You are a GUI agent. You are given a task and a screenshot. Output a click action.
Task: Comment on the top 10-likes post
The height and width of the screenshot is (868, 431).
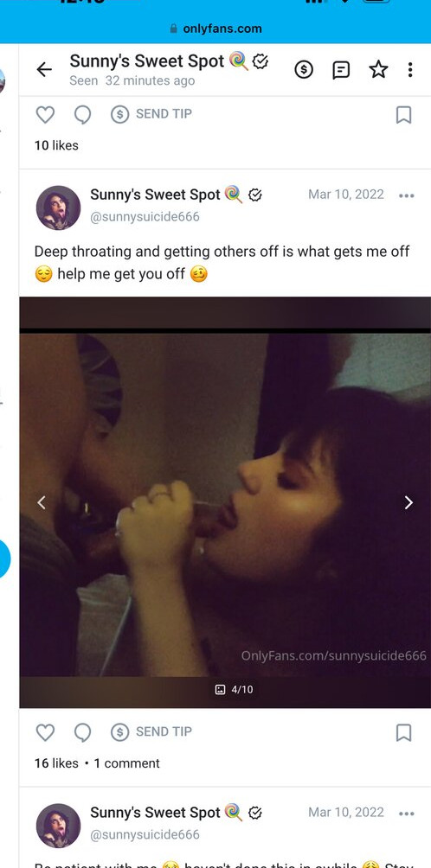coord(82,115)
